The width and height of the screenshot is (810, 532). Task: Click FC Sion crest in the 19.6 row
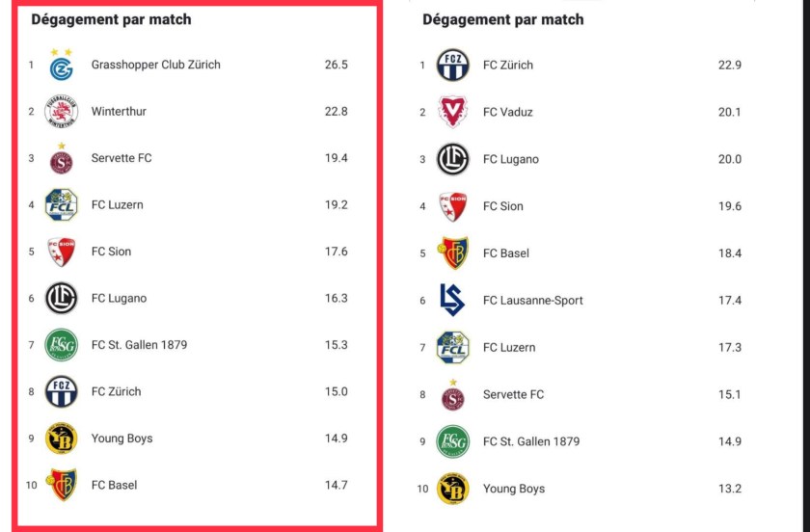click(x=452, y=206)
